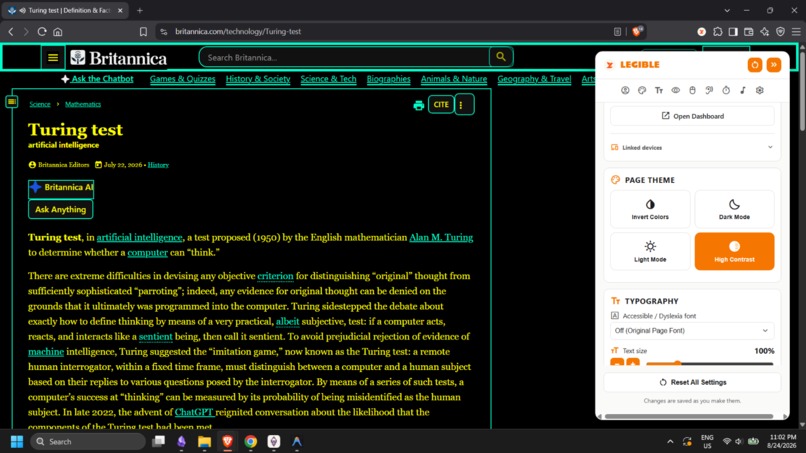This screenshot has height=453, width=806.
Task: Open the Brave VPN shield icon
Action: click(780, 32)
